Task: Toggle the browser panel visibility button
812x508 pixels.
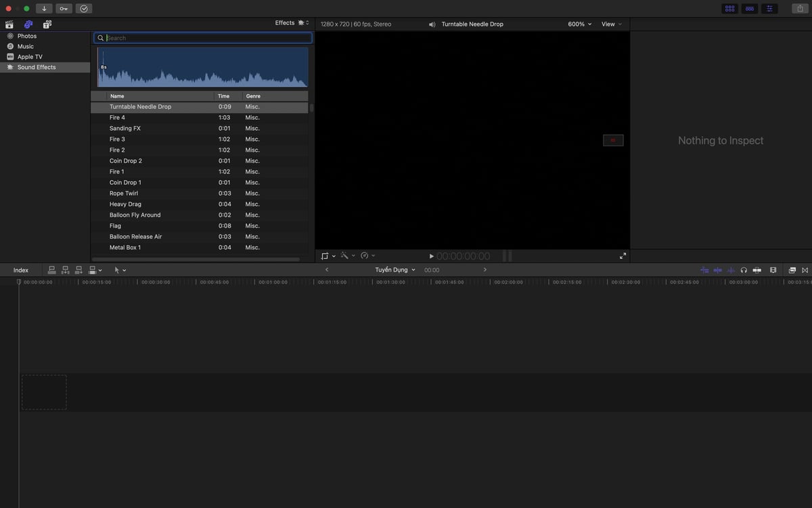Action: [729, 9]
